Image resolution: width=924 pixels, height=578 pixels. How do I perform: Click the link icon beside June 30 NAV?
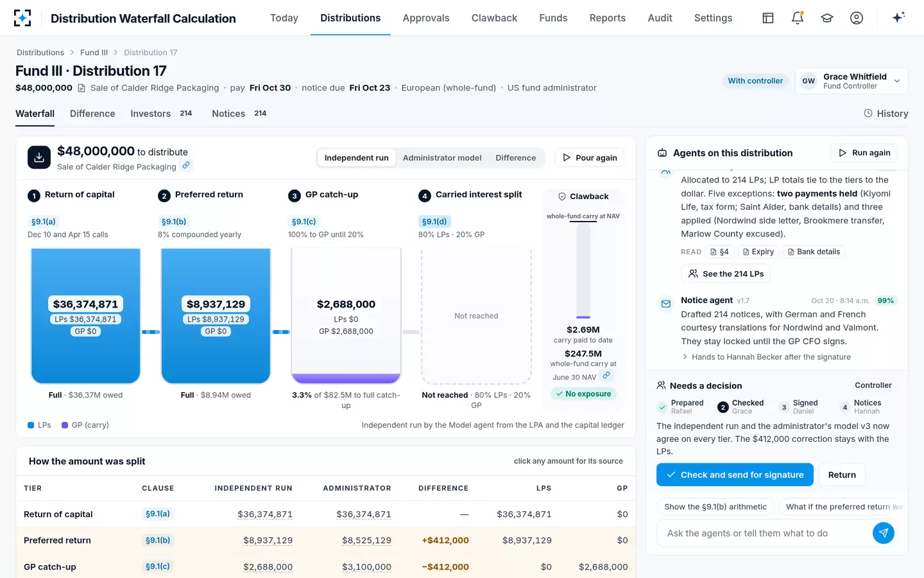(x=606, y=376)
